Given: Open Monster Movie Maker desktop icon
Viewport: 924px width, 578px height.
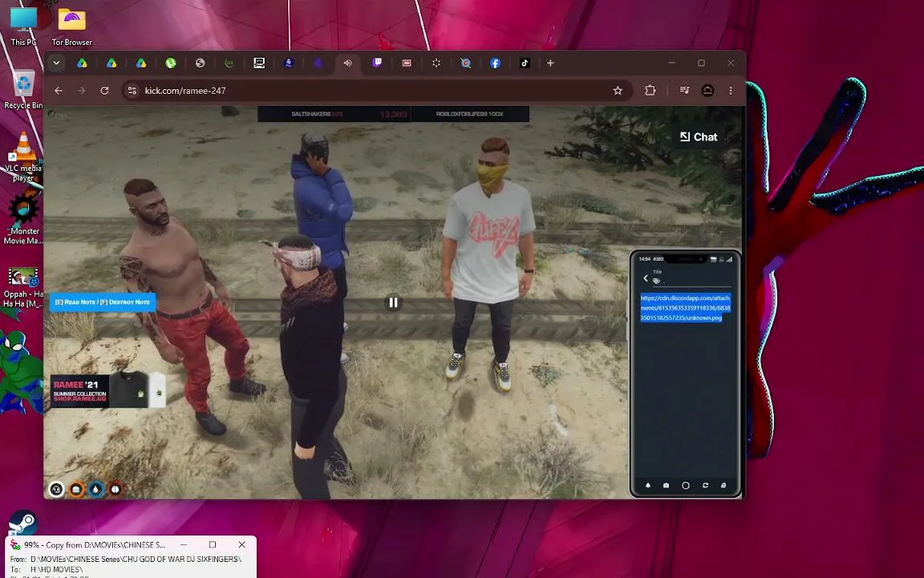Looking at the screenshot, I should tap(23, 220).
